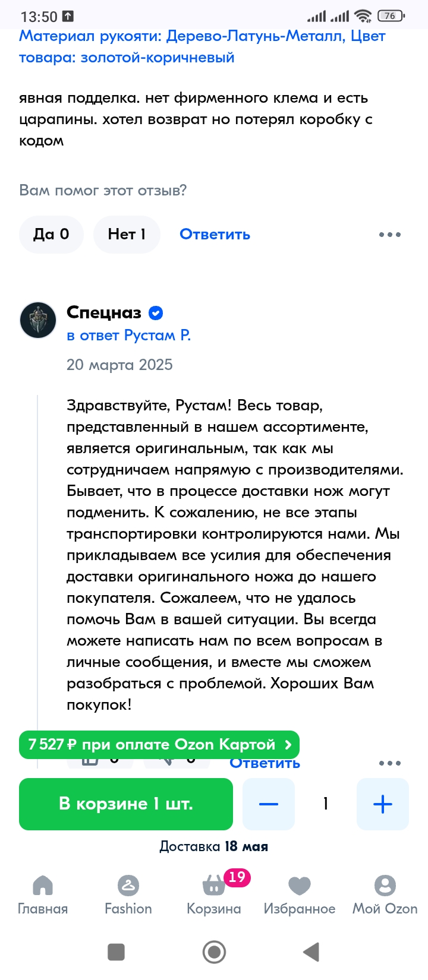This screenshot has height=980, width=428.
Task: Tap the В корзине 1 шт. button
Action: [126, 804]
